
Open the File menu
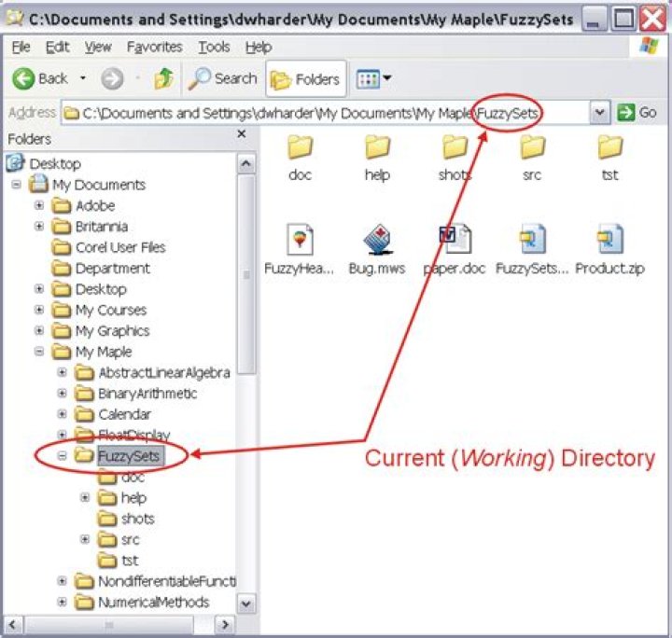point(21,47)
